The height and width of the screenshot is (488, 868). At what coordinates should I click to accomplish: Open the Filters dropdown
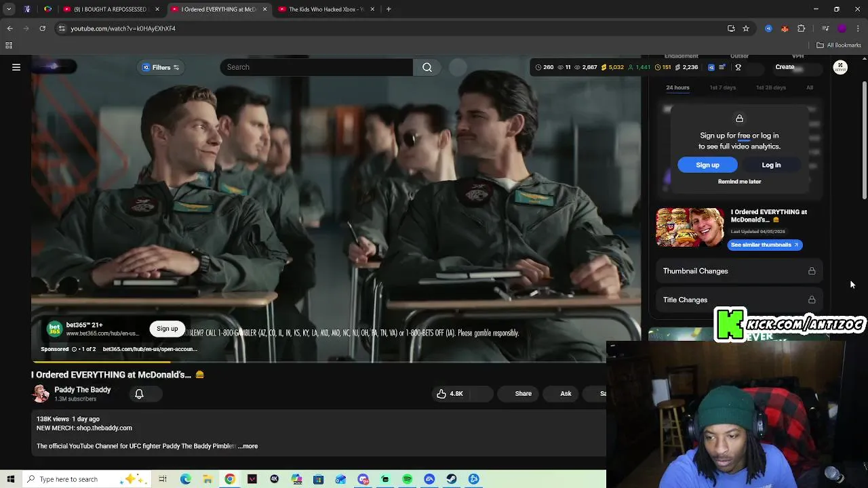click(x=161, y=67)
